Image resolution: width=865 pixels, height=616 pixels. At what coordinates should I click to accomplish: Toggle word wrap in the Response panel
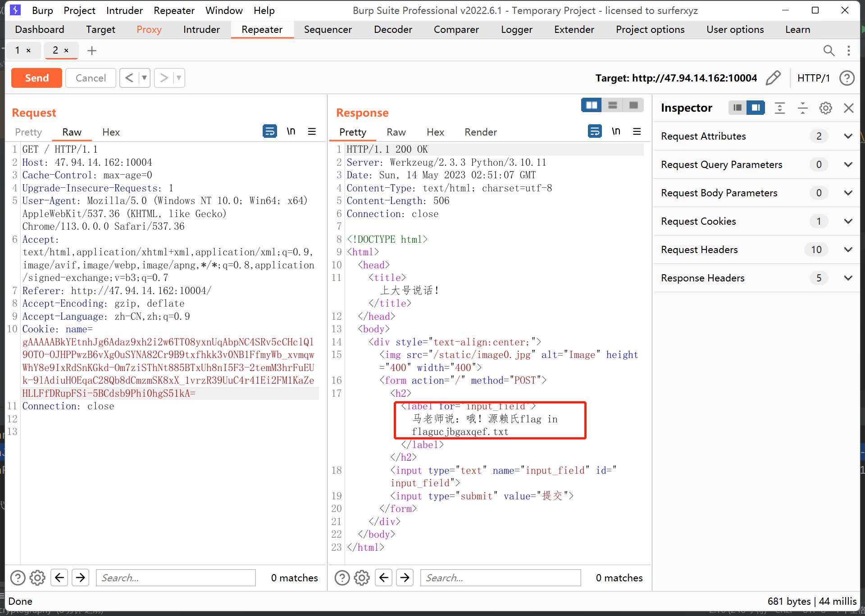tap(595, 131)
